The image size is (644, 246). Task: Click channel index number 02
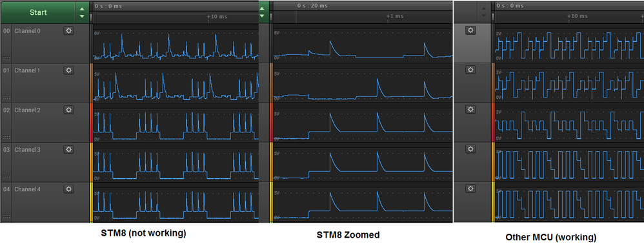[x=6, y=110]
